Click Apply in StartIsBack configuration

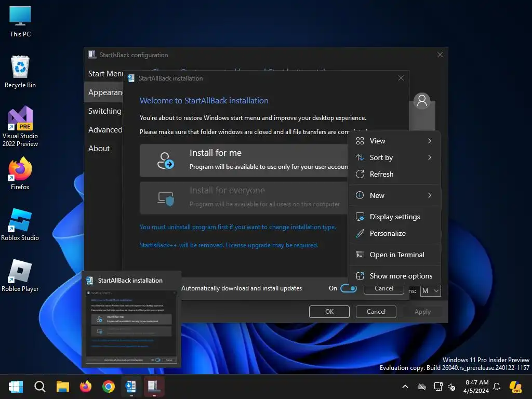click(x=422, y=312)
